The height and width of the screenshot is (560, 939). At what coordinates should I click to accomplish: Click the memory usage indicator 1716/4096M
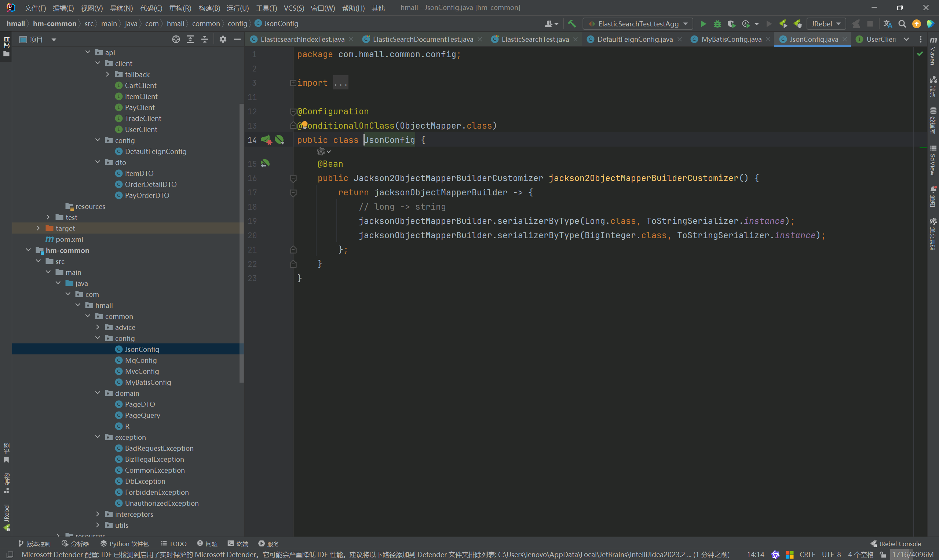pos(913,555)
